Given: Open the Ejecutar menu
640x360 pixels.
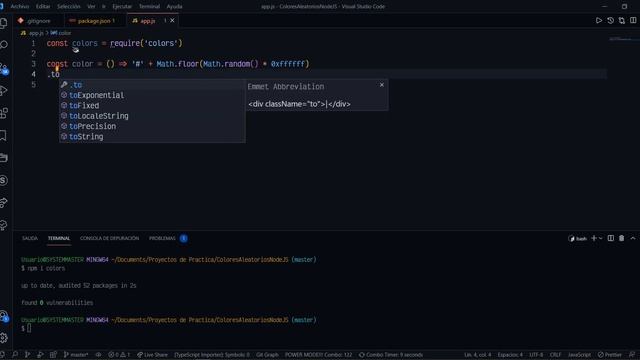Looking at the screenshot, I should click(x=122, y=7).
